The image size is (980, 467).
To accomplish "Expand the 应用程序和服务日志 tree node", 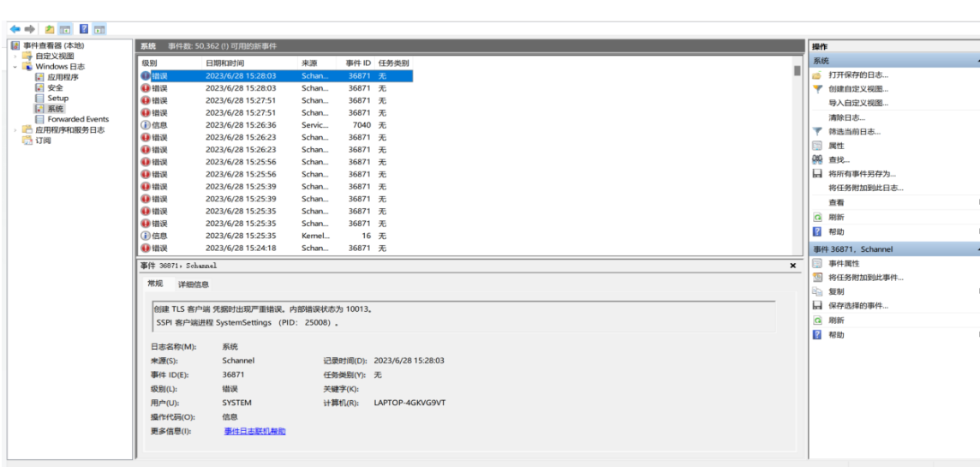I will [15, 130].
